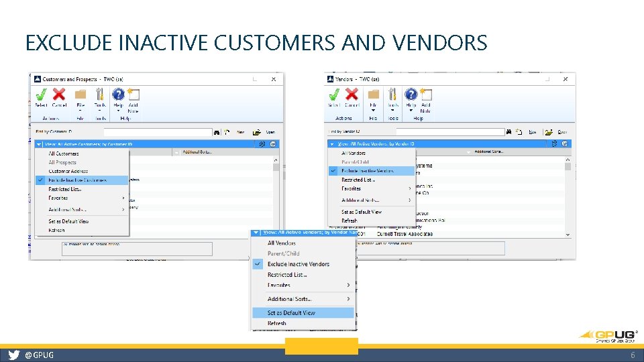Click gear icon on Customers view bar

pos(262,144)
